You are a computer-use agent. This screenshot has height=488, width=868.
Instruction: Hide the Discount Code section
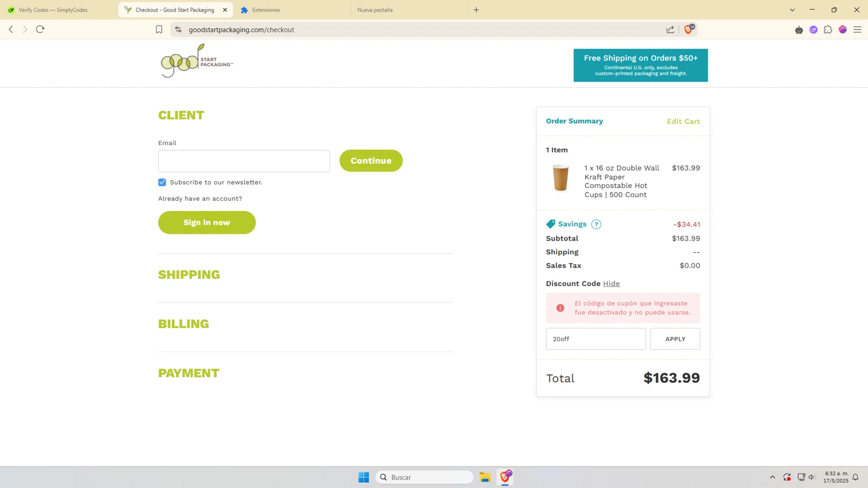coord(611,283)
